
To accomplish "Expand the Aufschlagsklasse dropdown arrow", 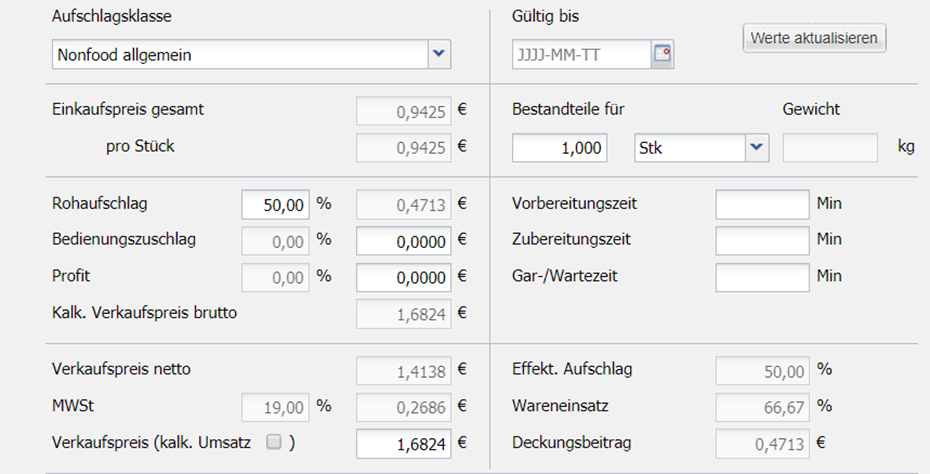I will (x=438, y=54).
